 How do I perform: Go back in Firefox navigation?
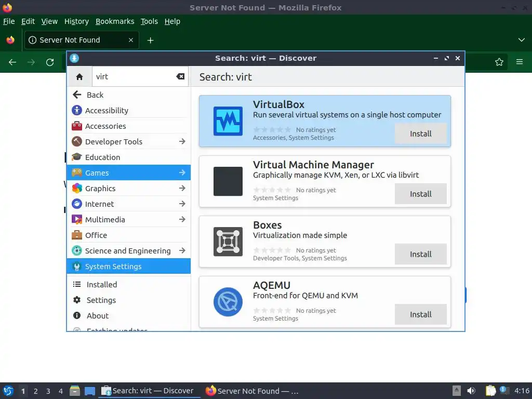click(12, 62)
